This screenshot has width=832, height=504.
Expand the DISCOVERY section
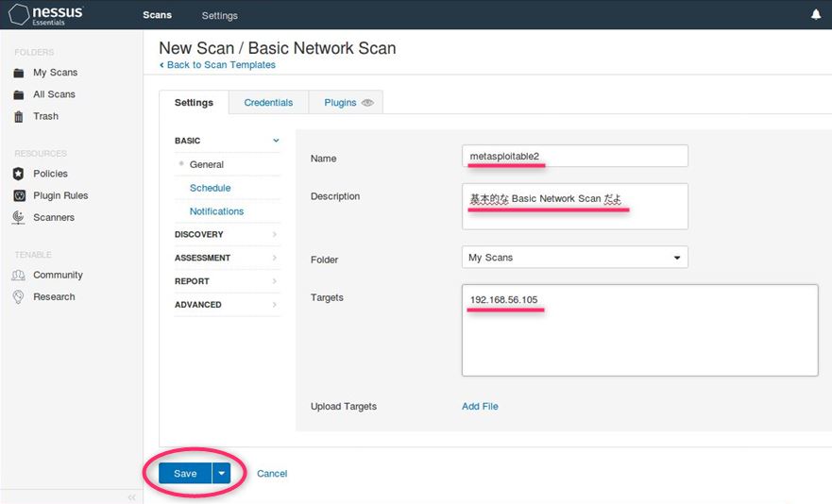[x=227, y=234]
